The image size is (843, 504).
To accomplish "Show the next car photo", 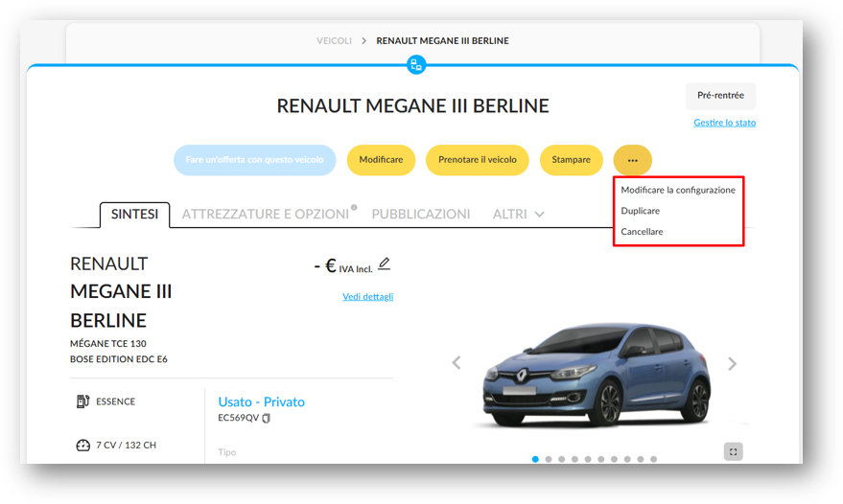I will pyautogui.click(x=732, y=364).
